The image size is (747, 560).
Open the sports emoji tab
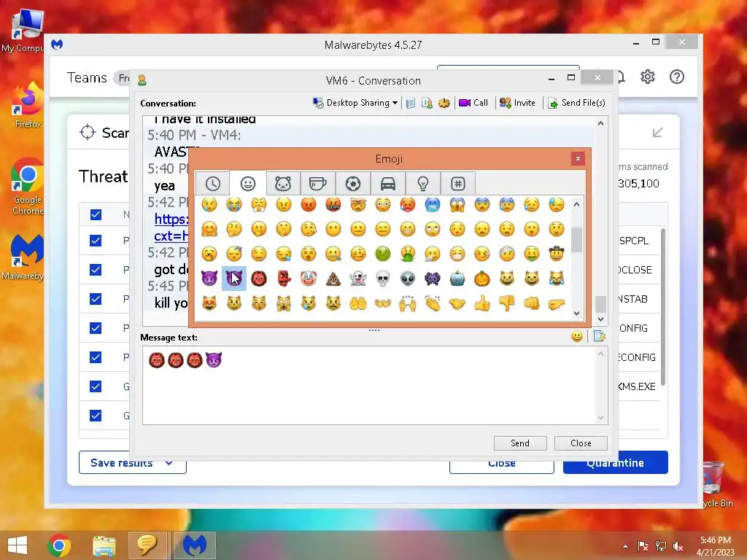point(353,183)
